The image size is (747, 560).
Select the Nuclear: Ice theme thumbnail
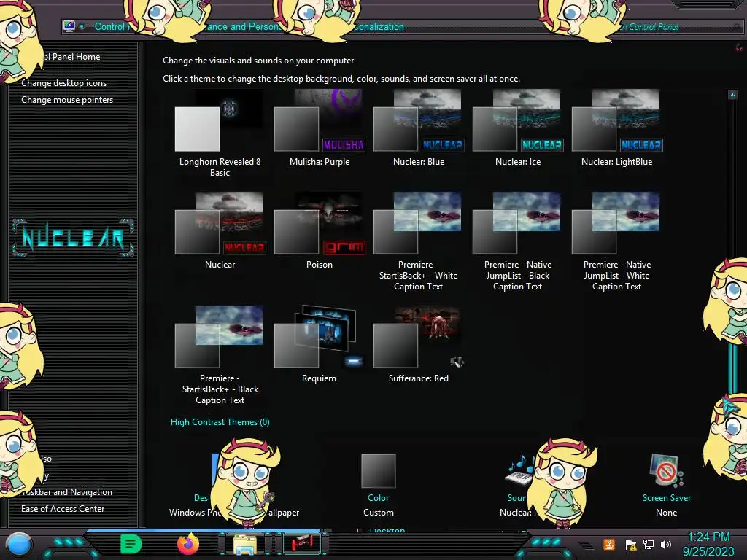[x=517, y=120]
